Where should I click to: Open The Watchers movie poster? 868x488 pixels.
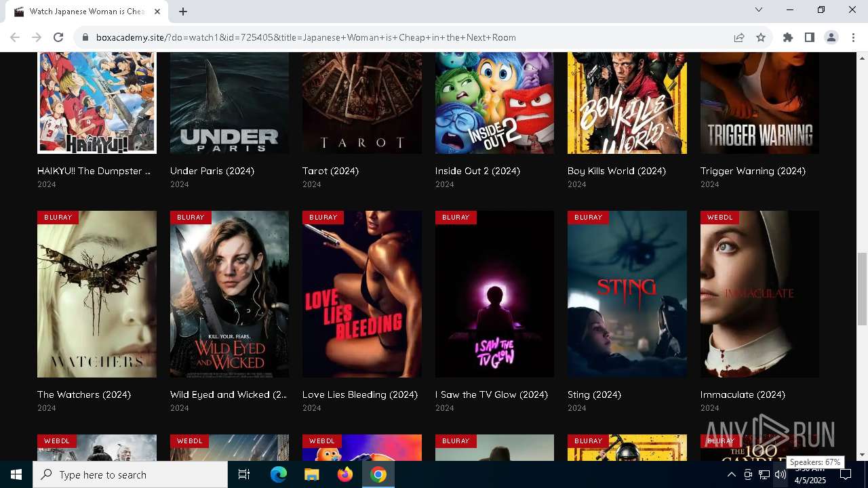tap(97, 294)
